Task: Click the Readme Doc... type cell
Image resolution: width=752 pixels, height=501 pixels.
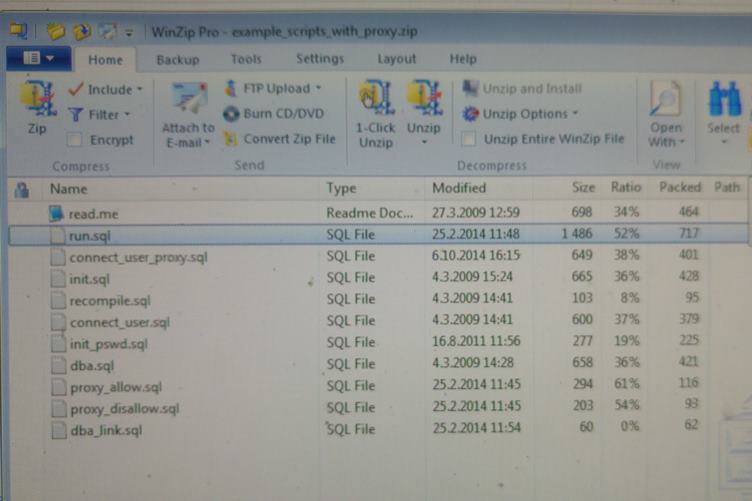Action: [370, 213]
